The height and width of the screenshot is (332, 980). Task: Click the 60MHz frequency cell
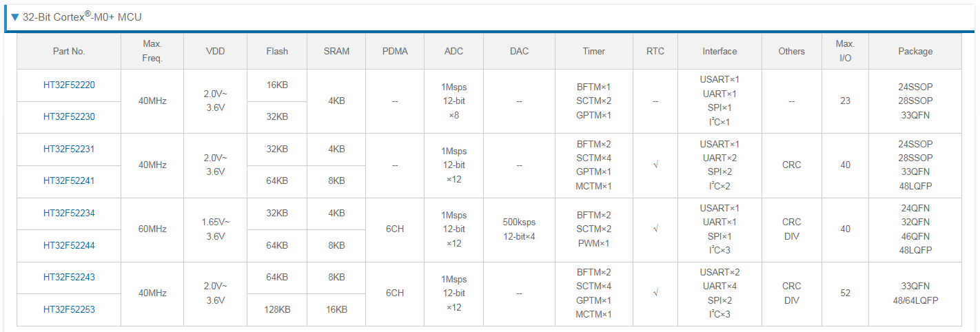152,229
